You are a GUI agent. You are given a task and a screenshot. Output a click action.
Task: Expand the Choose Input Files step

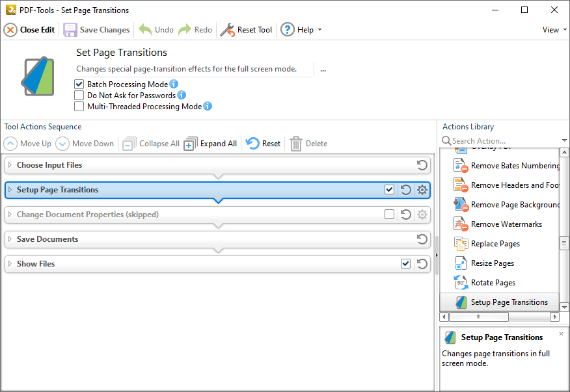[10, 165]
